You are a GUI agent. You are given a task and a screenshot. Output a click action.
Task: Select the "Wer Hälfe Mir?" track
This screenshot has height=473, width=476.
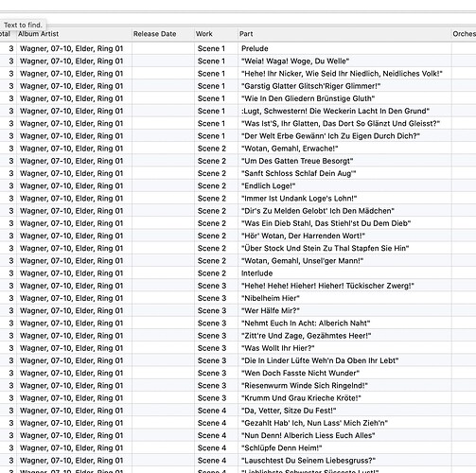click(238, 310)
